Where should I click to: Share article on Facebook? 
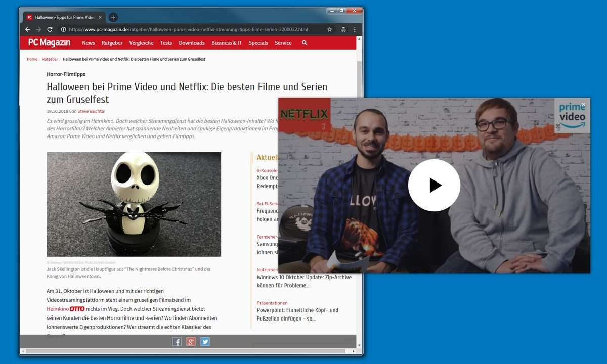177,342
